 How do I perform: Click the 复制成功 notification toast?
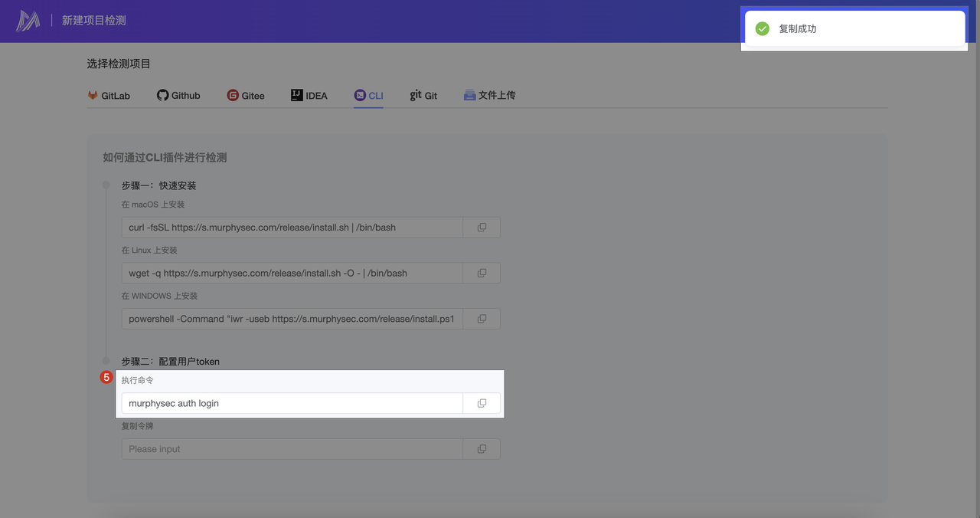click(854, 29)
